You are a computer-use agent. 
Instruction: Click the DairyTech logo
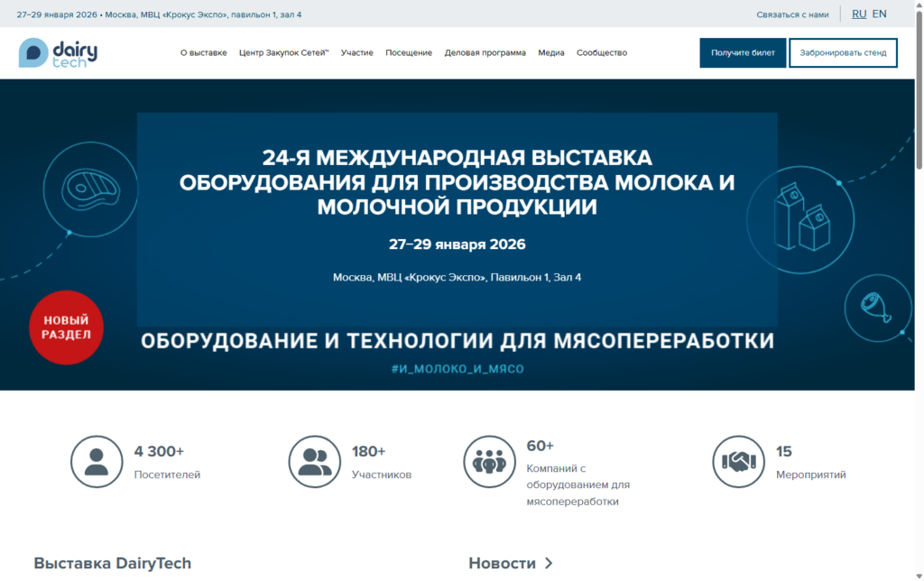pyautogui.click(x=57, y=53)
